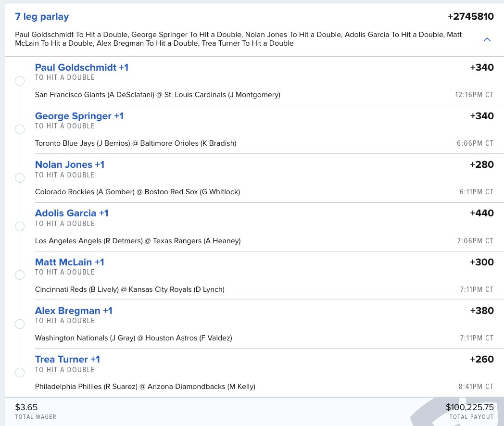Click Philadelphia Phillies @ Arizona Diamondbacks matchup
The width and height of the screenshot is (504, 426).
(145, 387)
